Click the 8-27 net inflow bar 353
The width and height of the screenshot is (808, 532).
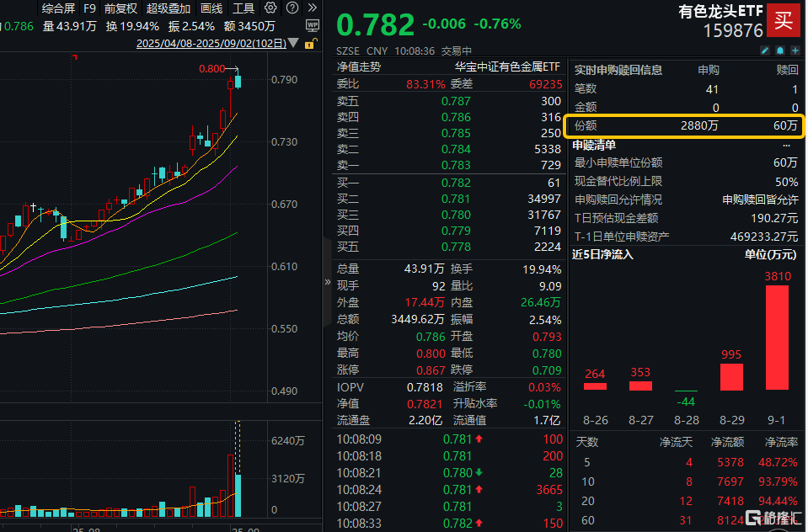[x=640, y=386]
